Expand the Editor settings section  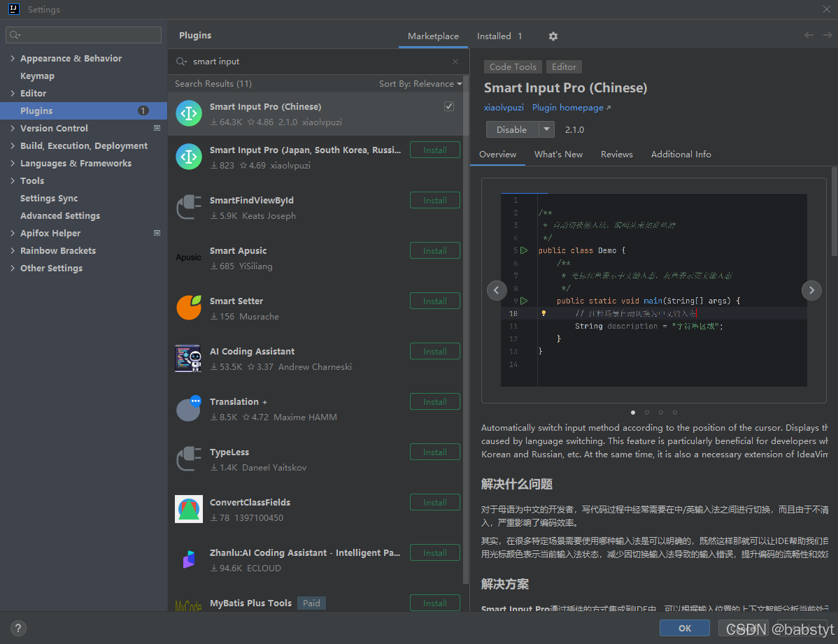[x=13, y=93]
